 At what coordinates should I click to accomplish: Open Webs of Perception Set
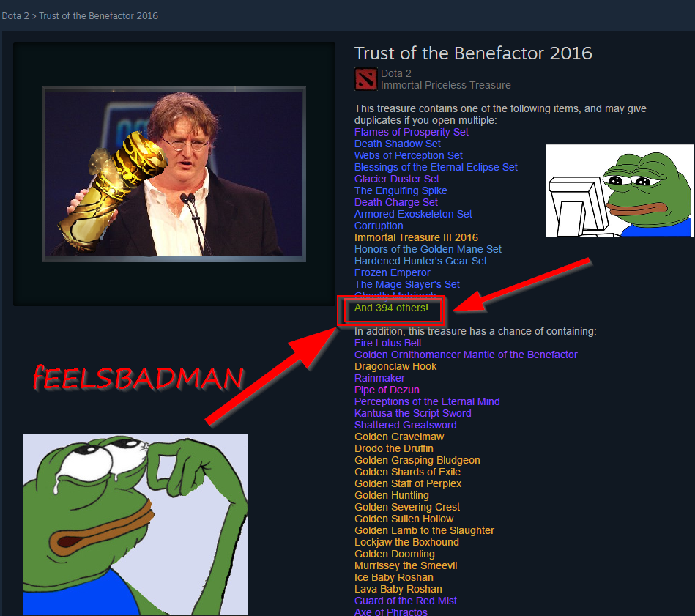click(409, 155)
